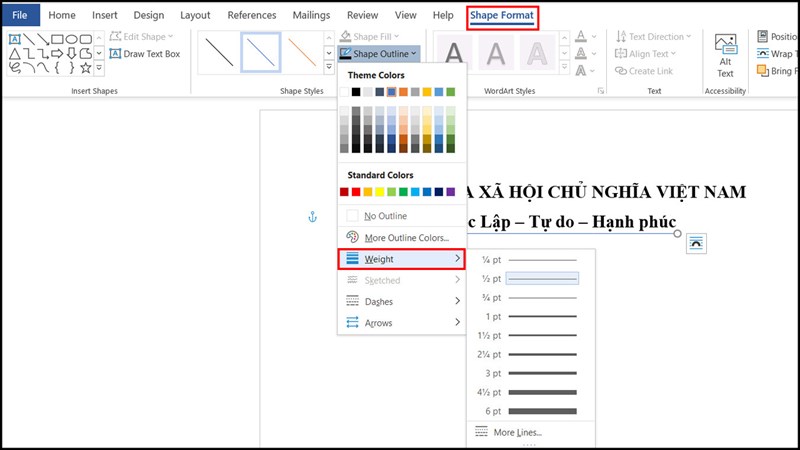This screenshot has width=800, height=450.
Task: Open the Dashes submenu
Action: 402,302
